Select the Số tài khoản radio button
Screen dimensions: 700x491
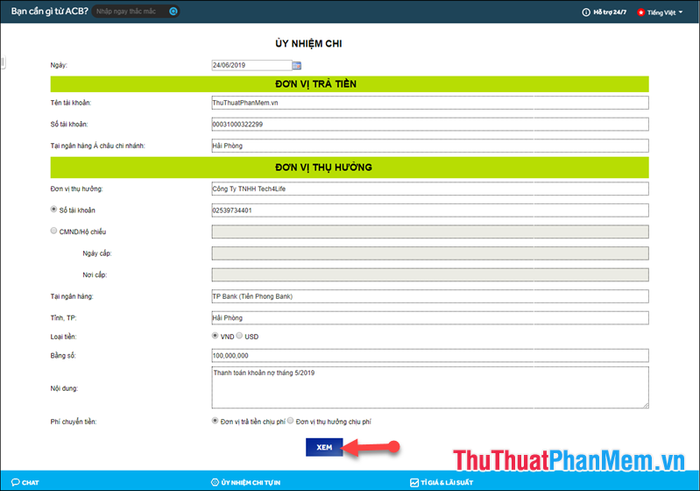pos(54,209)
